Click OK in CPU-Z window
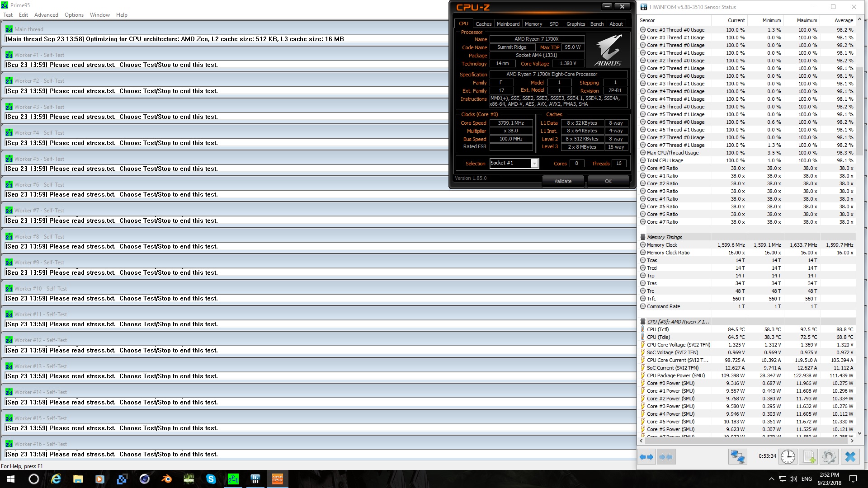The width and height of the screenshot is (868, 488). pyautogui.click(x=608, y=181)
